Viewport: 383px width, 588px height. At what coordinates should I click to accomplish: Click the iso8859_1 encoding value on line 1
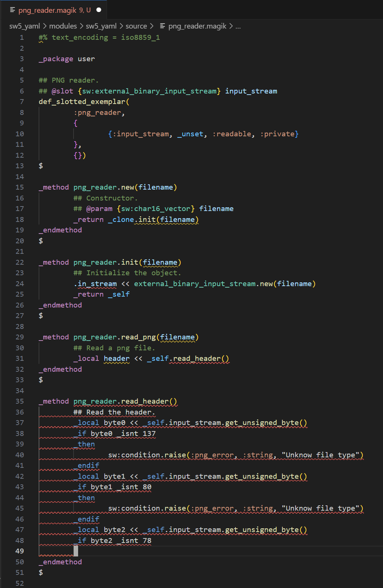(140, 38)
